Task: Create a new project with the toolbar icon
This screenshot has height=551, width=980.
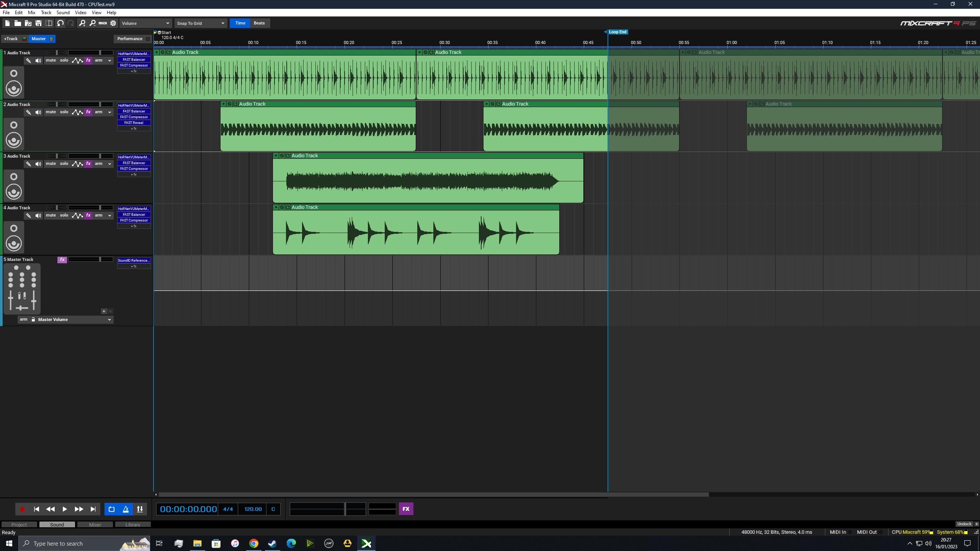Action: click(7, 23)
